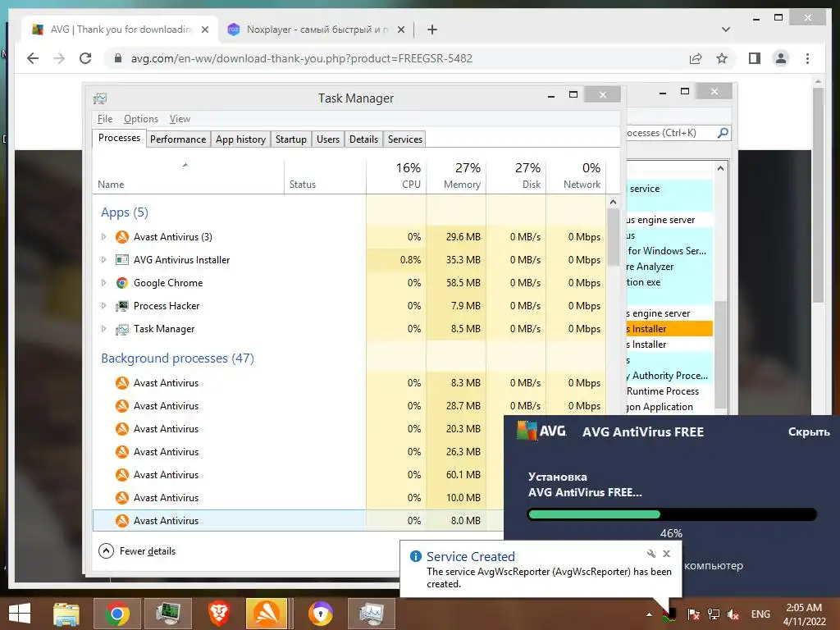Open Chrome tab search dropdown
840x630 pixels.
tap(725, 30)
